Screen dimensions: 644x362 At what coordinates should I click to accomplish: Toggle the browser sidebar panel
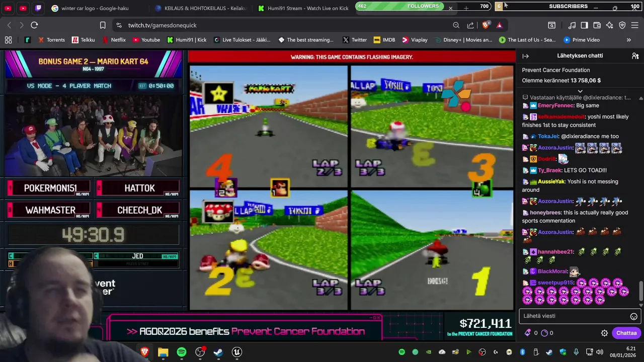tap(584, 25)
